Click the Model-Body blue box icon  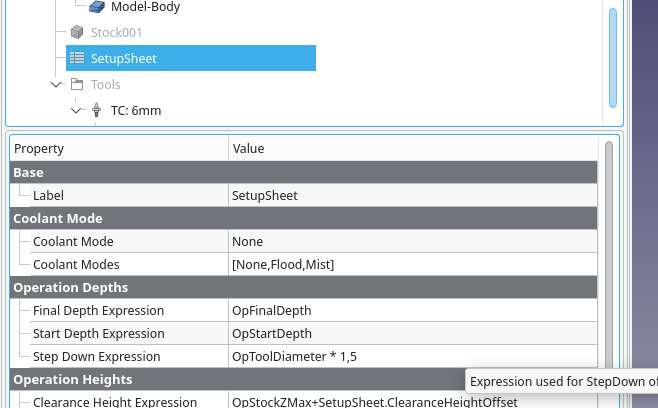pos(95,7)
